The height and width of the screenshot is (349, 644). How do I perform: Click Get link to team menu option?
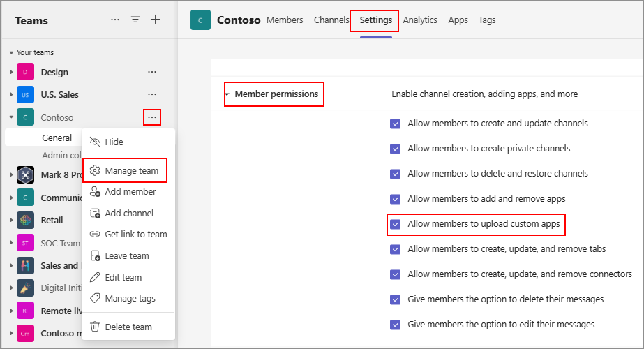pos(135,234)
